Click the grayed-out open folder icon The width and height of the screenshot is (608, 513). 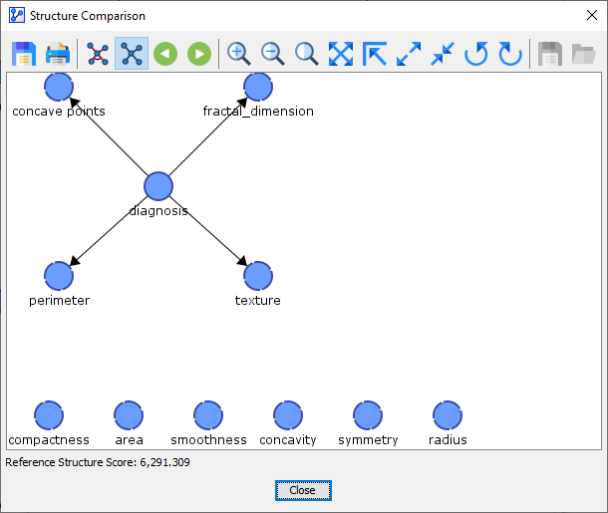click(x=584, y=54)
